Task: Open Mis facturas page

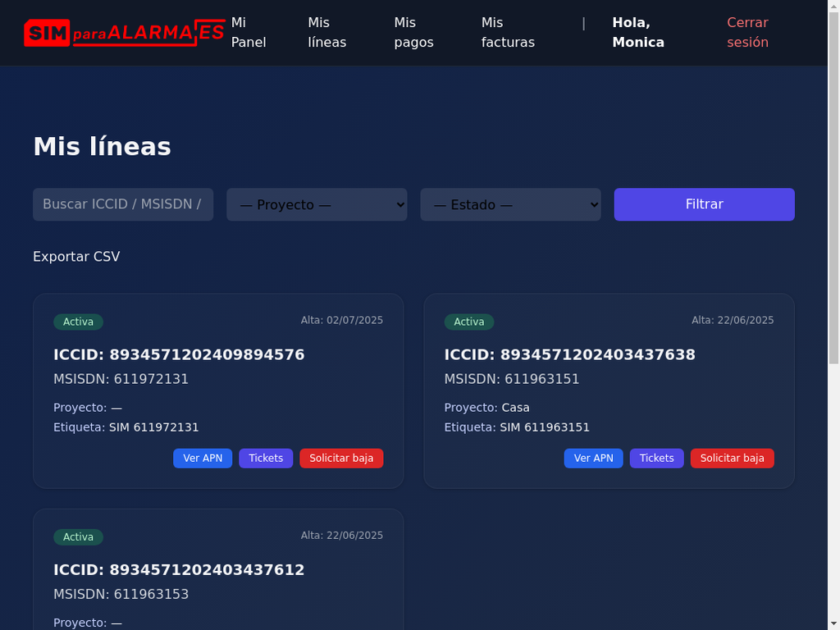Action: click(x=508, y=32)
